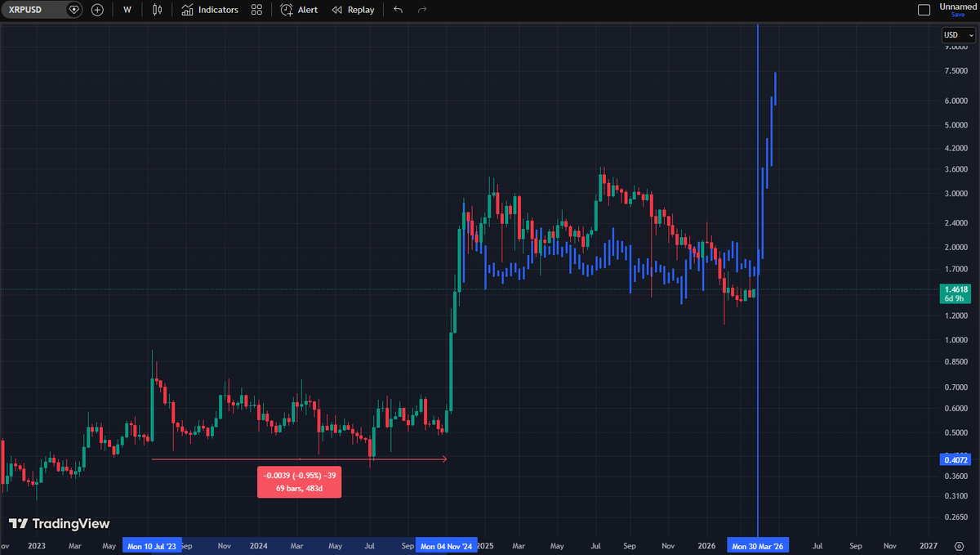Click the 1.0000 price scale label
The width and height of the screenshot is (980, 555).
tap(956, 339)
